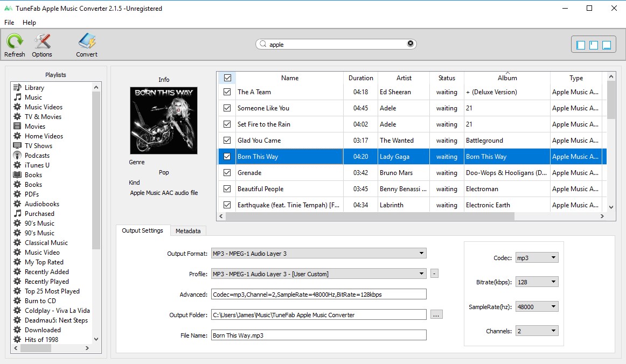626x364 pixels.
Task: Switch to the Metadata tab
Action: pyautogui.click(x=188, y=230)
